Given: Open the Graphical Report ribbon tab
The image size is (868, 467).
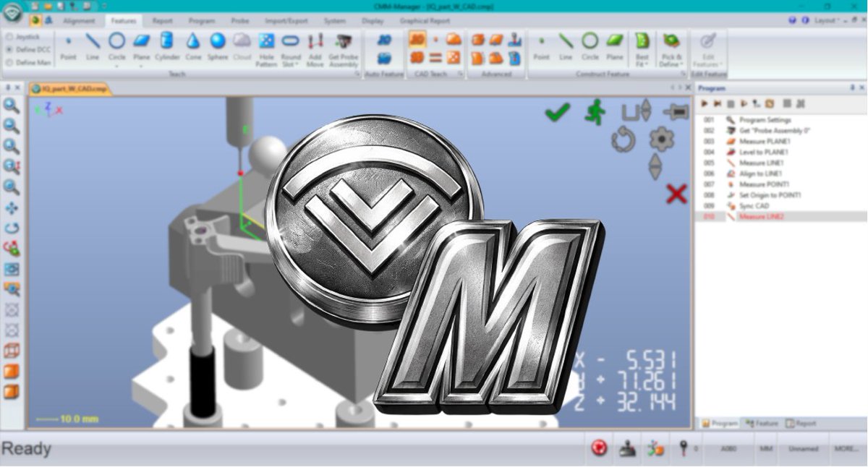Looking at the screenshot, I should point(425,21).
